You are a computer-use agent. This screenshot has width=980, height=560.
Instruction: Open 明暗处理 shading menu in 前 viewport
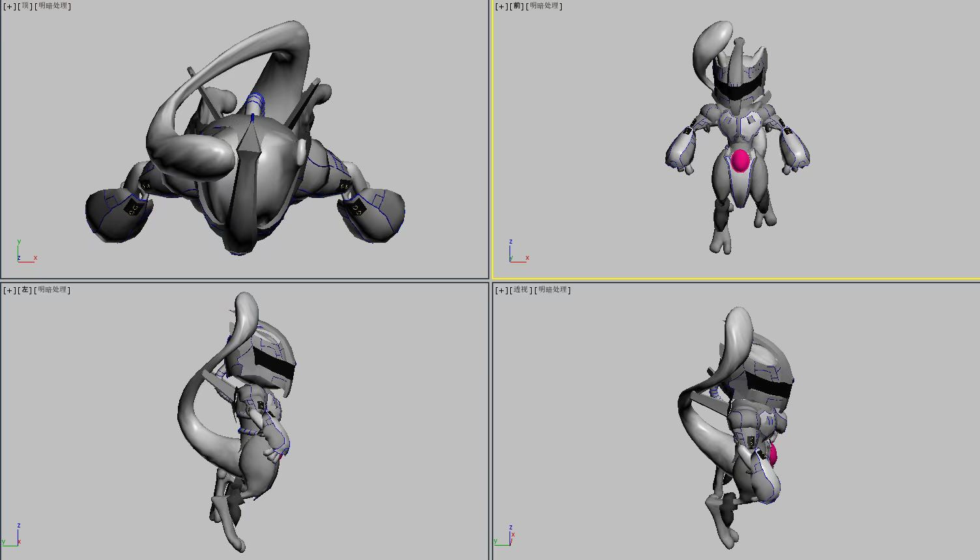545,6
